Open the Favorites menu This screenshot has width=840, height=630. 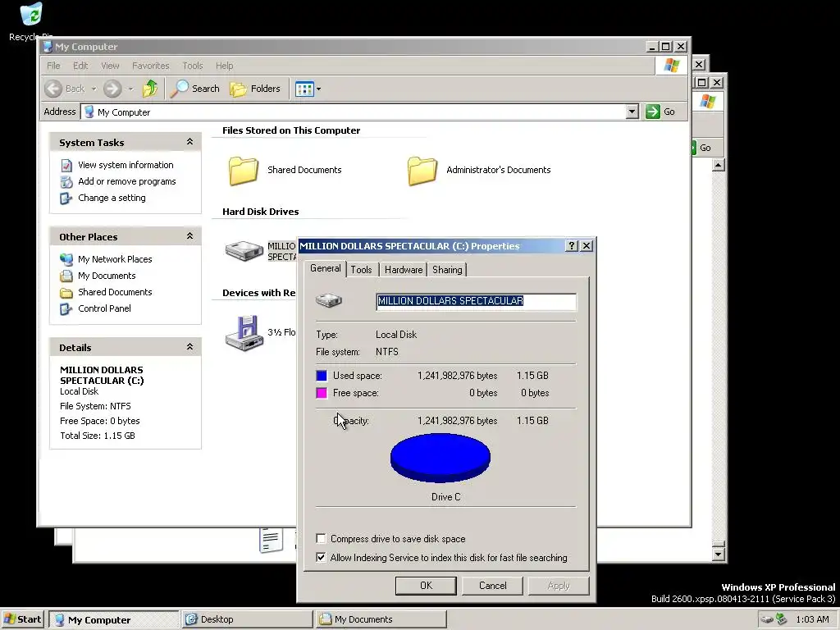coord(151,66)
